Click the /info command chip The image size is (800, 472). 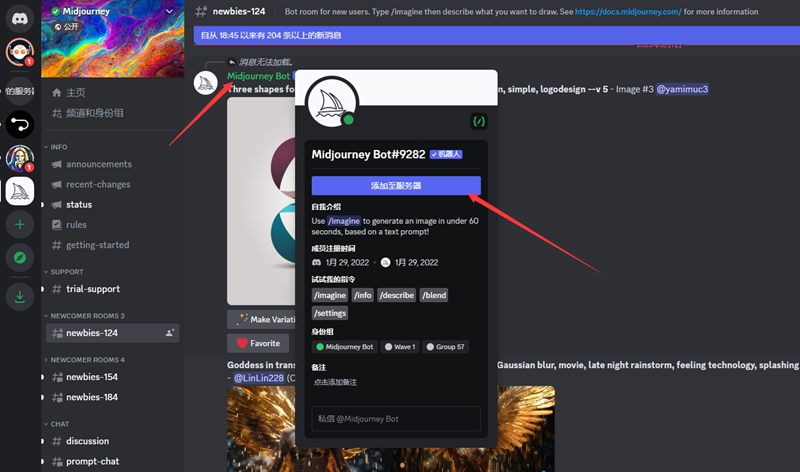[x=363, y=295]
